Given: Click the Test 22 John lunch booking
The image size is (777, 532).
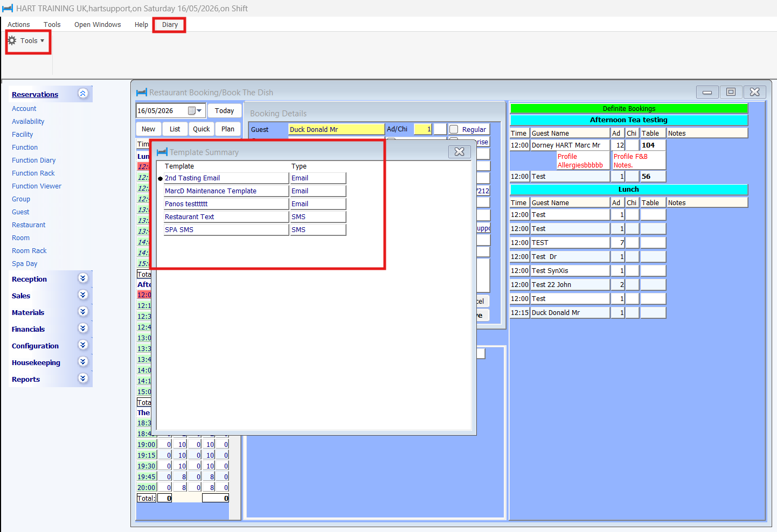Looking at the screenshot, I should (x=570, y=285).
